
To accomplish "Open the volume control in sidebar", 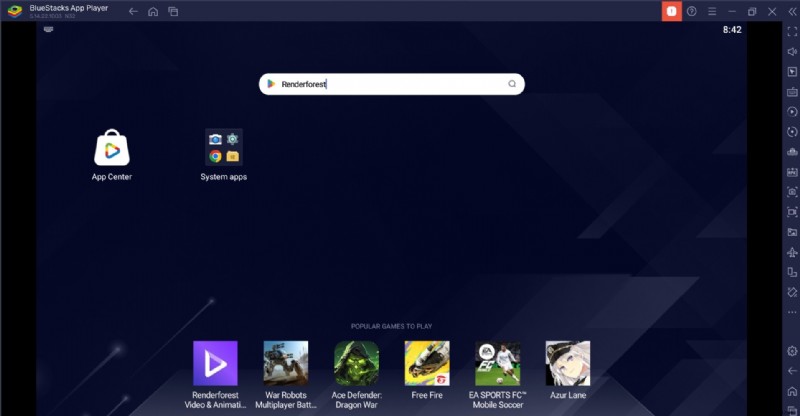I will tap(792, 52).
